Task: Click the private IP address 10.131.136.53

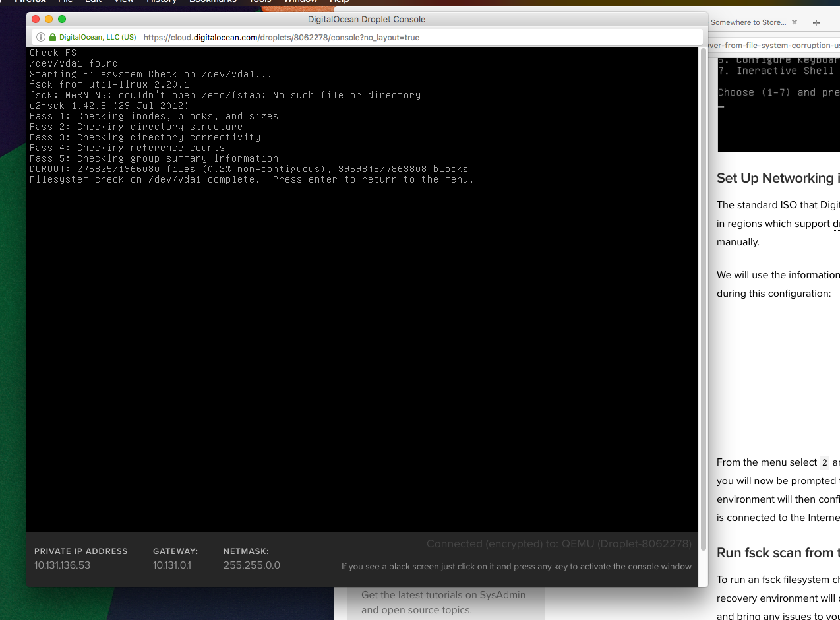Action: coord(62,565)
